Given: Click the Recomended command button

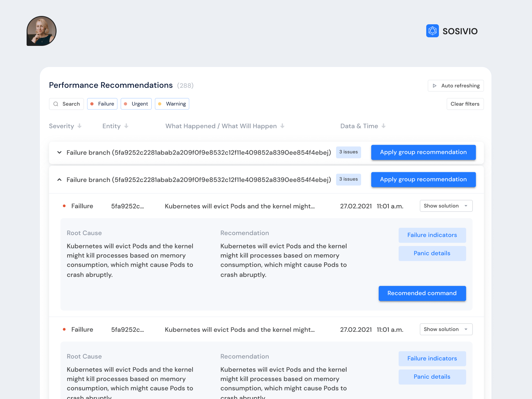Looking at the screenshot, I should tap(422, 293).
